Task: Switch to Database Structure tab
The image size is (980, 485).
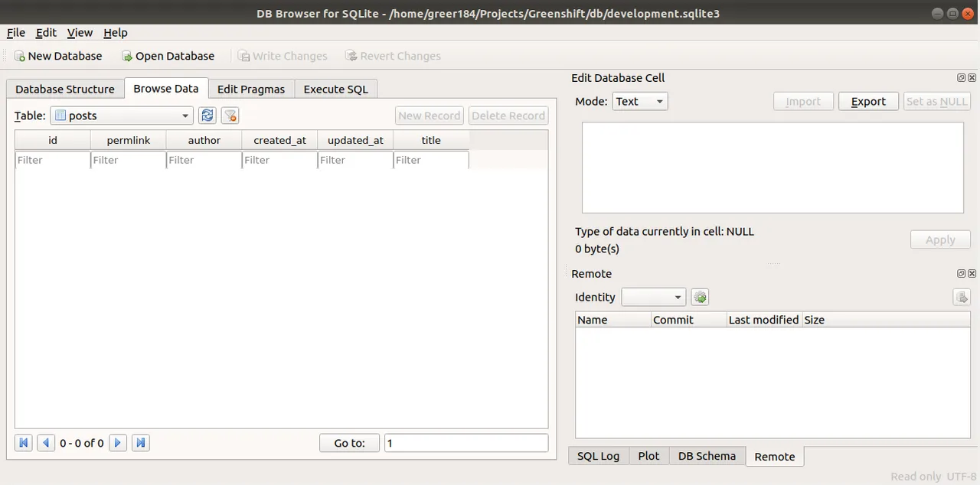Action: pos(65,89)
